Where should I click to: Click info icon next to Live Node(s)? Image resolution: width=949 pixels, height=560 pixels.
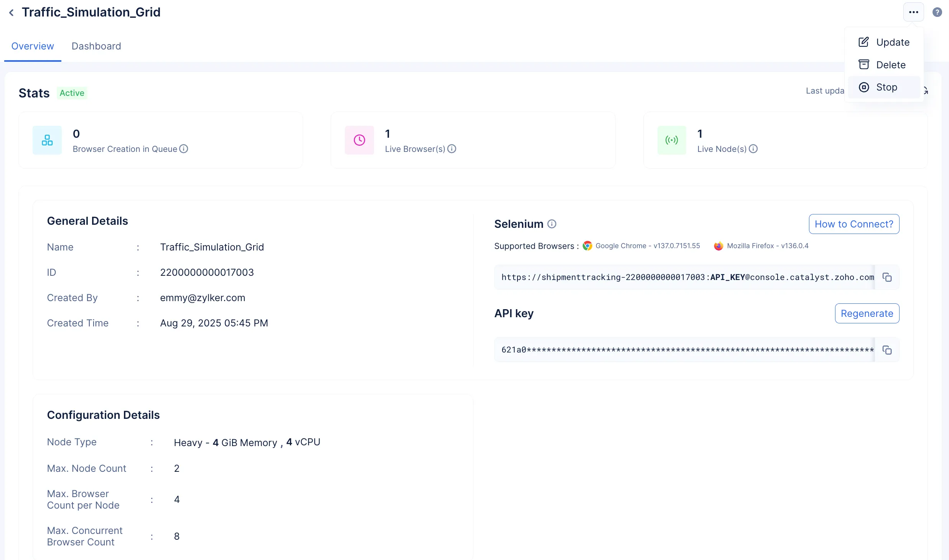(x=753, y=149)
